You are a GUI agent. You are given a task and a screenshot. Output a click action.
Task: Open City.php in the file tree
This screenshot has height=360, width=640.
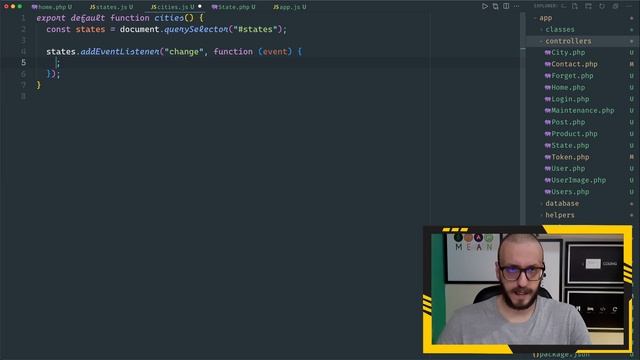[x=568, y=52]
